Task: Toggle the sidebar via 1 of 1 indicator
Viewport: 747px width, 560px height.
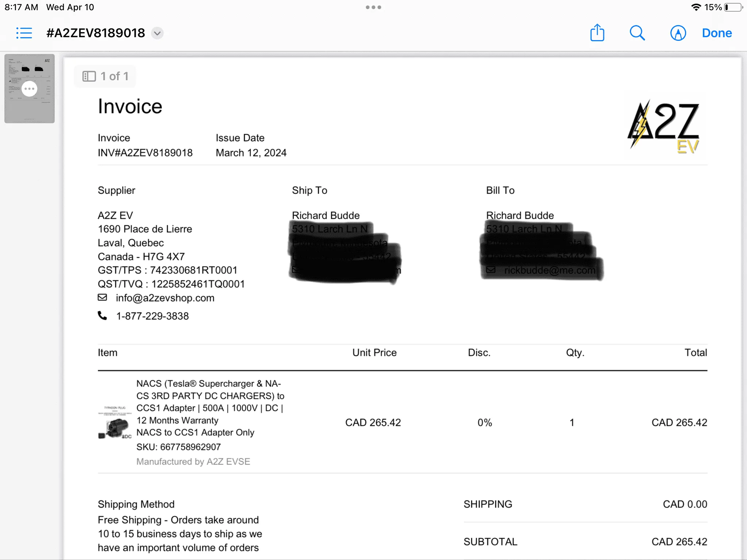Action: (105, 76)
